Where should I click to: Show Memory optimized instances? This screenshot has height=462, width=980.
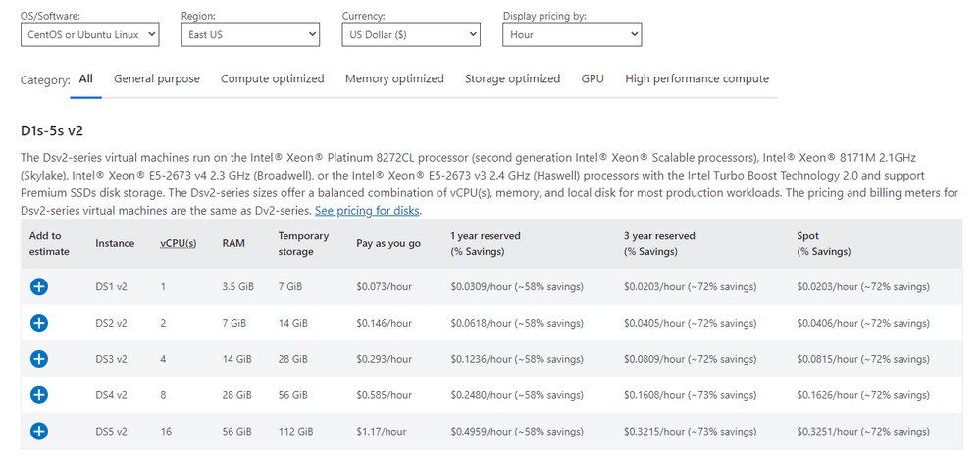pos(394,78)
